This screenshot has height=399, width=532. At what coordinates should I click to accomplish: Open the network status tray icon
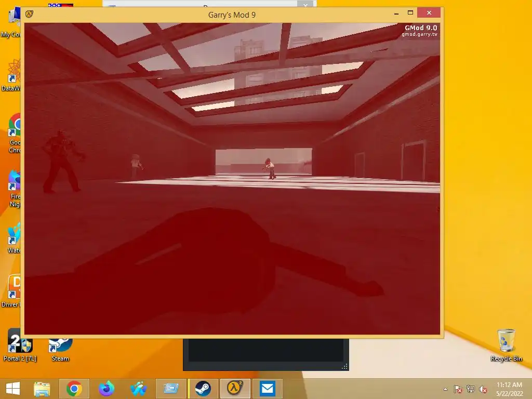[x=471, y=389]
